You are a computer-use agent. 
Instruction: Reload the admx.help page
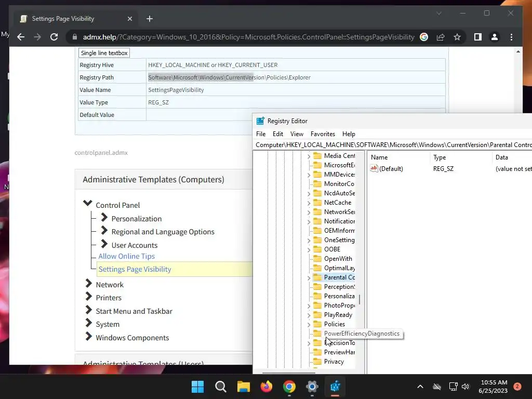(54, 37)
